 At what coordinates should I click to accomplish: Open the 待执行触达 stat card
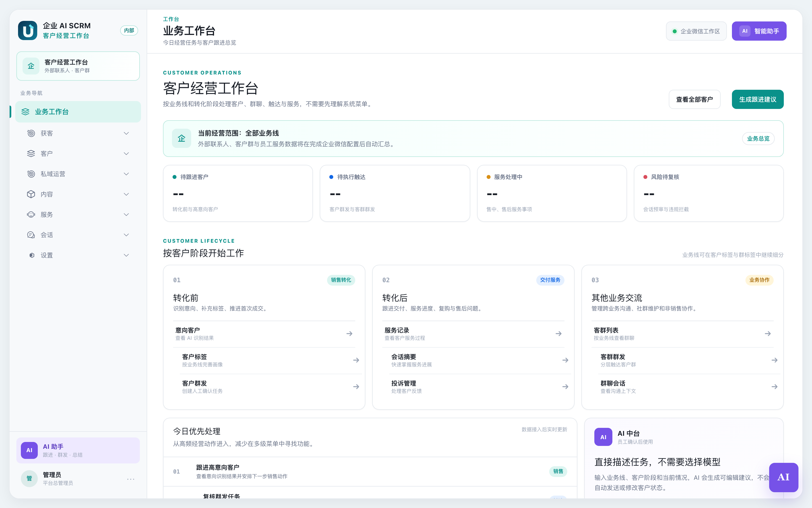coord(395,193)
